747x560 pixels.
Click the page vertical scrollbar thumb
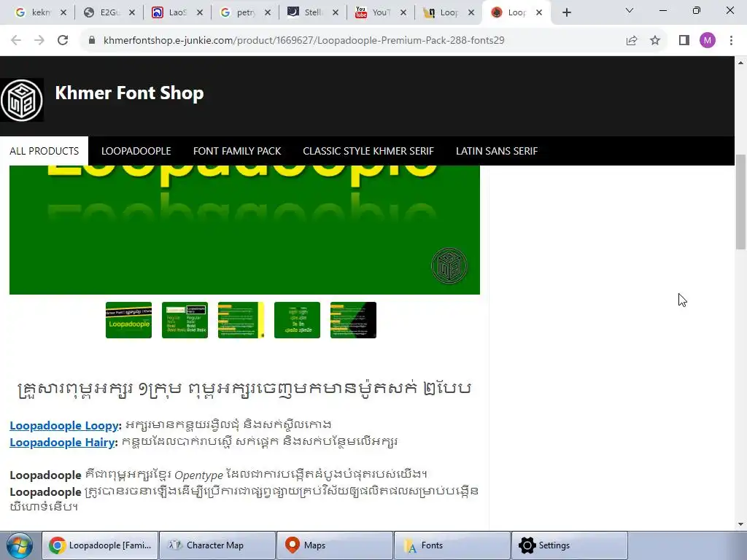(741, 201)
